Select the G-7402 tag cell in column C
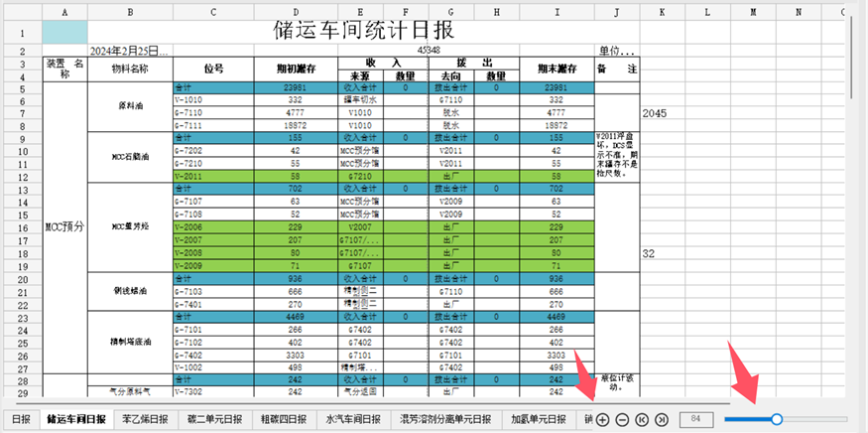Image resolution: width=868 pixels, height=433 pixels. [213, 355]
